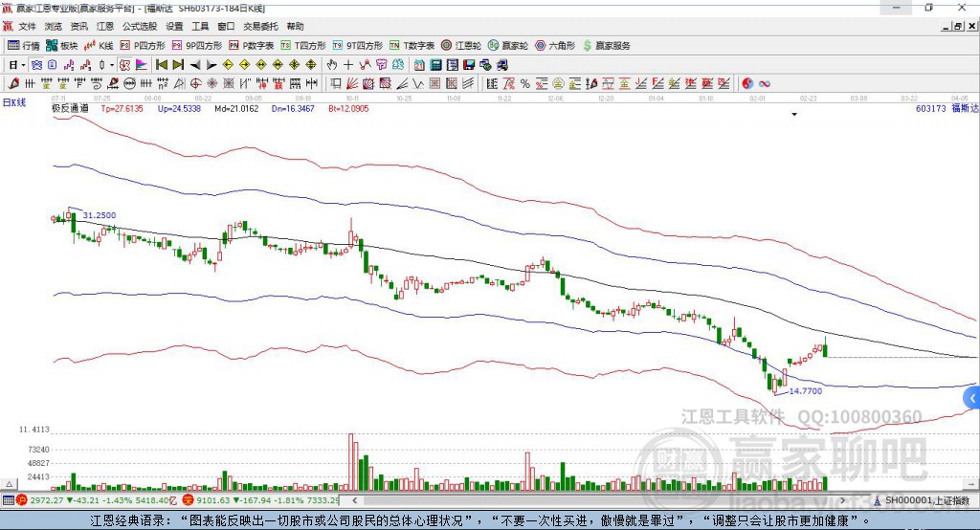980x530 pixels.
Task: Toggle the pink volume flag icon
Action: click(x=142, y=65)
